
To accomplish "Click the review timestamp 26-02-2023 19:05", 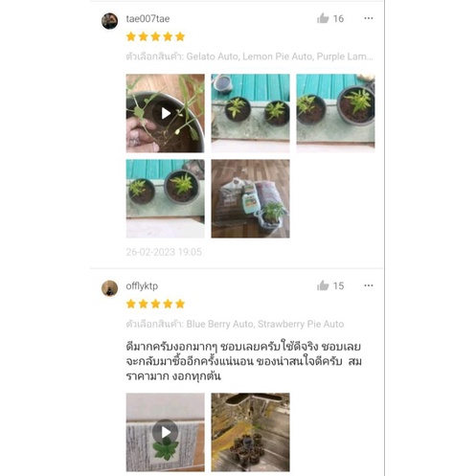I will tap(164, 252).
